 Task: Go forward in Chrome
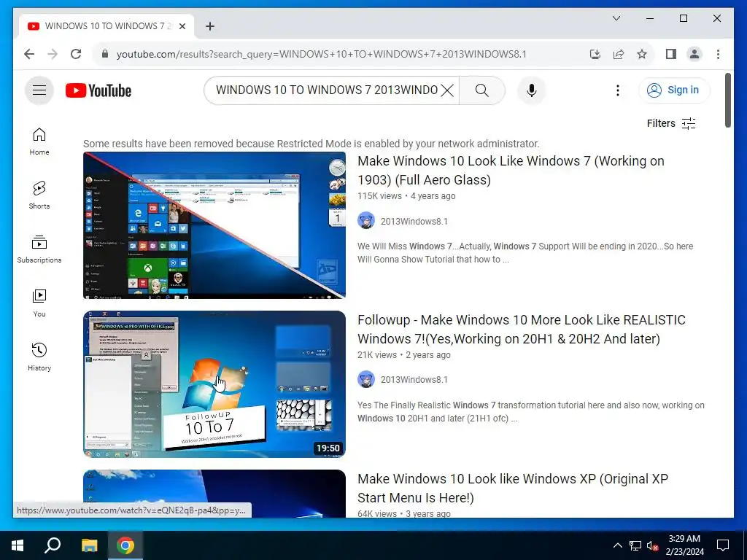[53, 54]
